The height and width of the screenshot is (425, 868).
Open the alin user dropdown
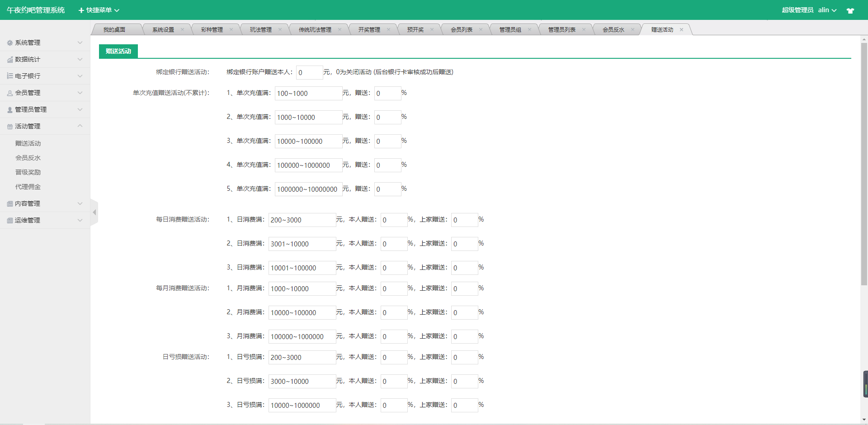(827, 10)
